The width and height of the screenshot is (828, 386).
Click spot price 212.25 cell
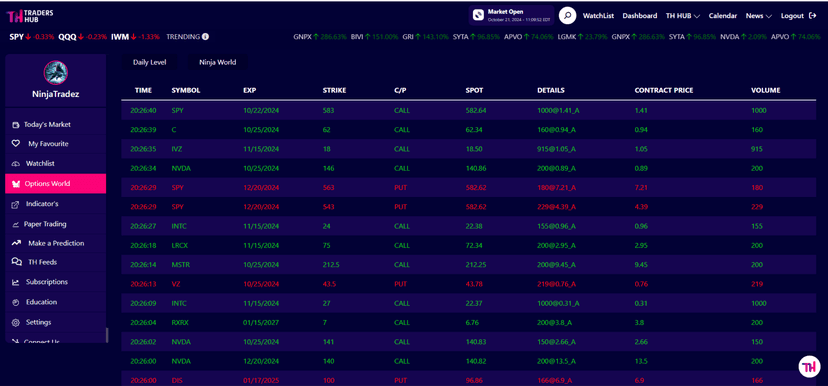pos(475,265)
